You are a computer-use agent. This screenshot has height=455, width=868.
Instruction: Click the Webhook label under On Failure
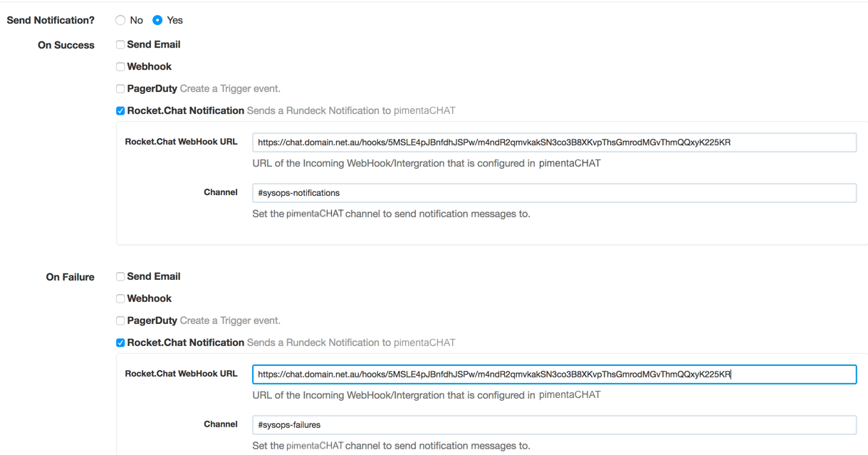pyautogui.click(x=150, y=298)
